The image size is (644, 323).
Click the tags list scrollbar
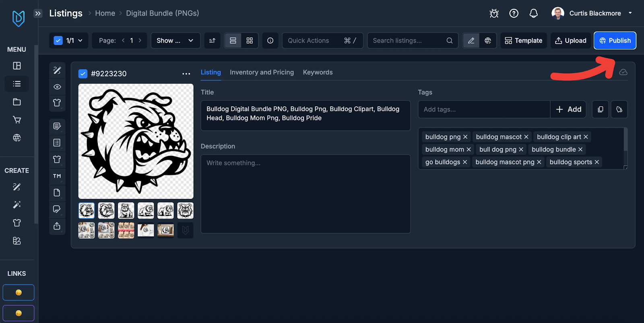625,140
